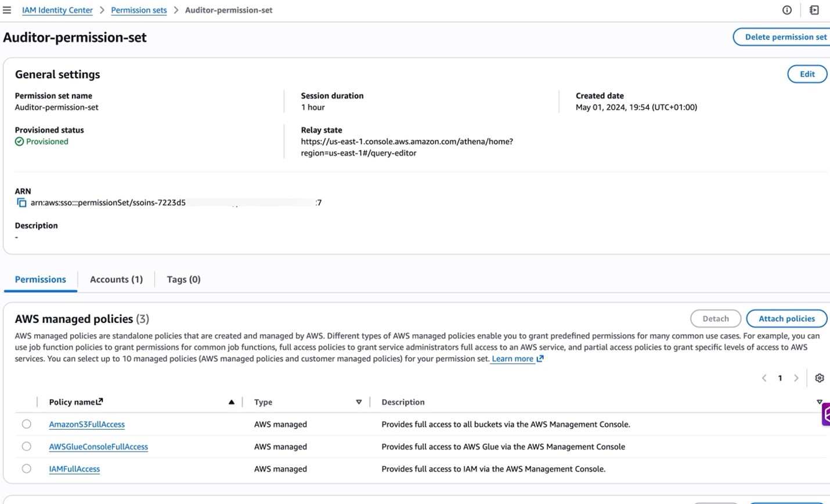Image resolution: width=830 pixels, height=504 pixels.
Task: Switch to the Tags (0) tab
Action: (183, 280)
